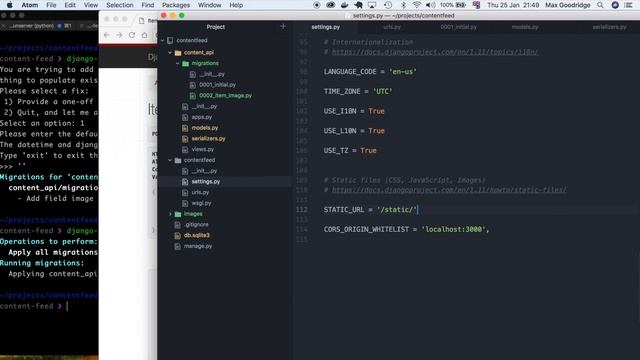The image size is (640, 360).
Task: Select settings.py in the project tree
Action: click(206, 182)
